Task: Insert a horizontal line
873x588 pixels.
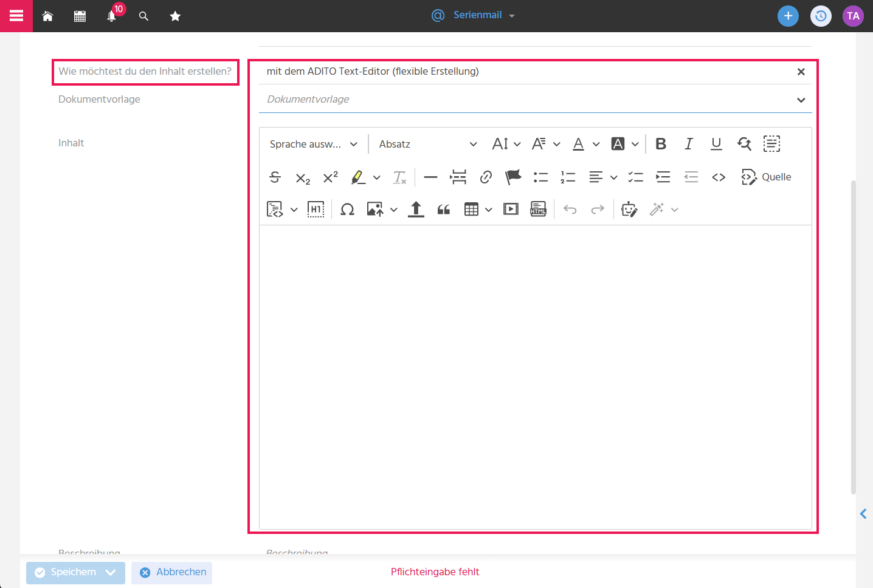Action: (x=430, y=177)
